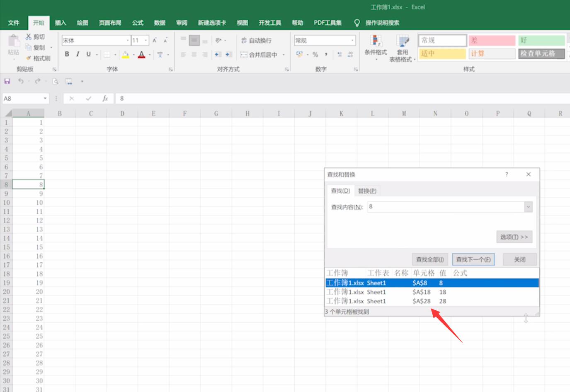
Task: Open the 查找内容 history dropdown arrow
Action: pyautogui.click(x=528, y=207)
